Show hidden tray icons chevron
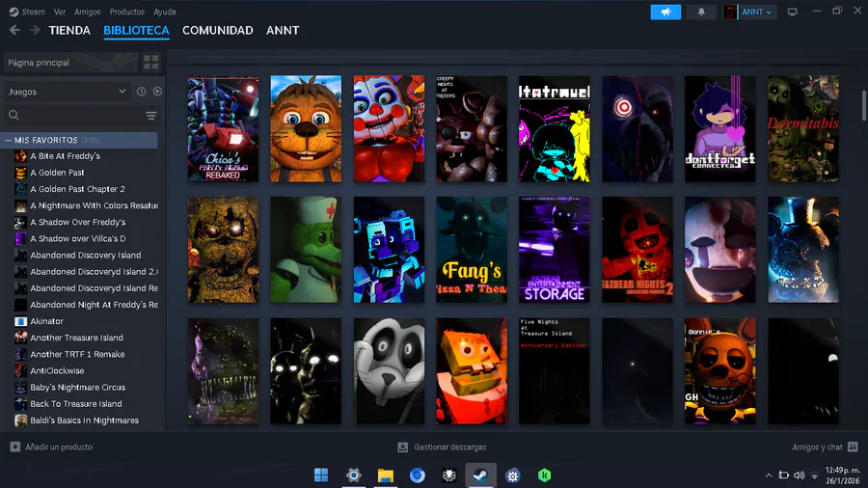This screenshot has height=488, width=868. point(769,475)
